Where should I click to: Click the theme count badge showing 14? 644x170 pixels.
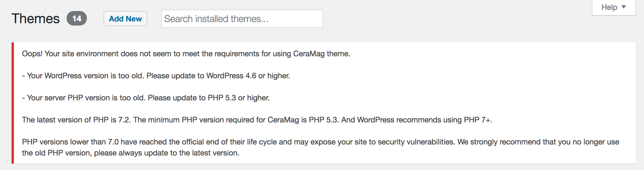coord(76,19)
